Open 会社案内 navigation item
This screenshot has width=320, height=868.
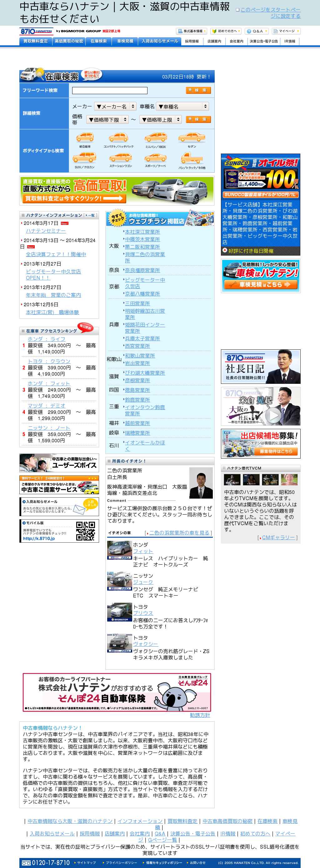pyautogui.click(x=237, y=42)
